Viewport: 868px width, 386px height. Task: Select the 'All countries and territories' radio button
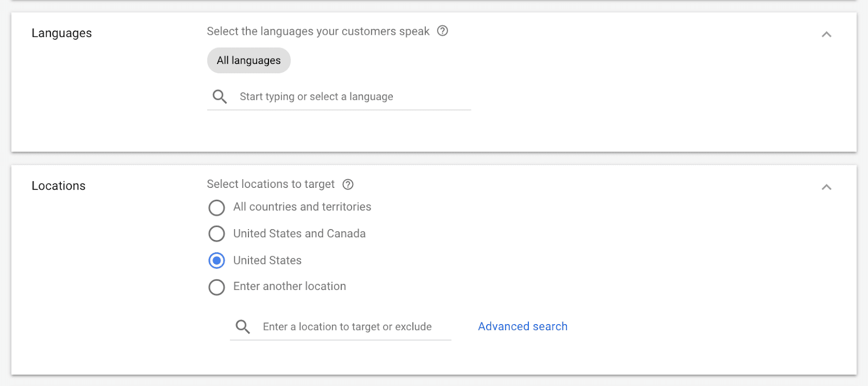216,207
